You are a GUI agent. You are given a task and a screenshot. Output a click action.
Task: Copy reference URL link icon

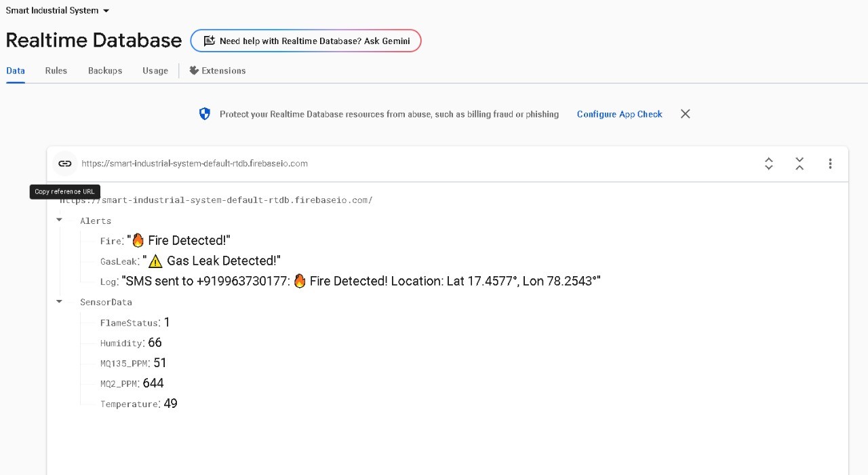pos(64,164)
